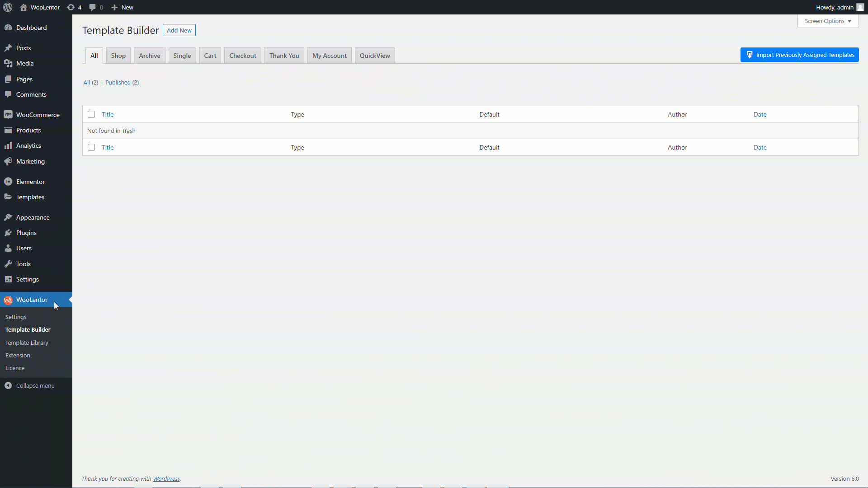Click the Tools wrench icon
This screenshot has height=488, width=868.
(x=8, y=264)
